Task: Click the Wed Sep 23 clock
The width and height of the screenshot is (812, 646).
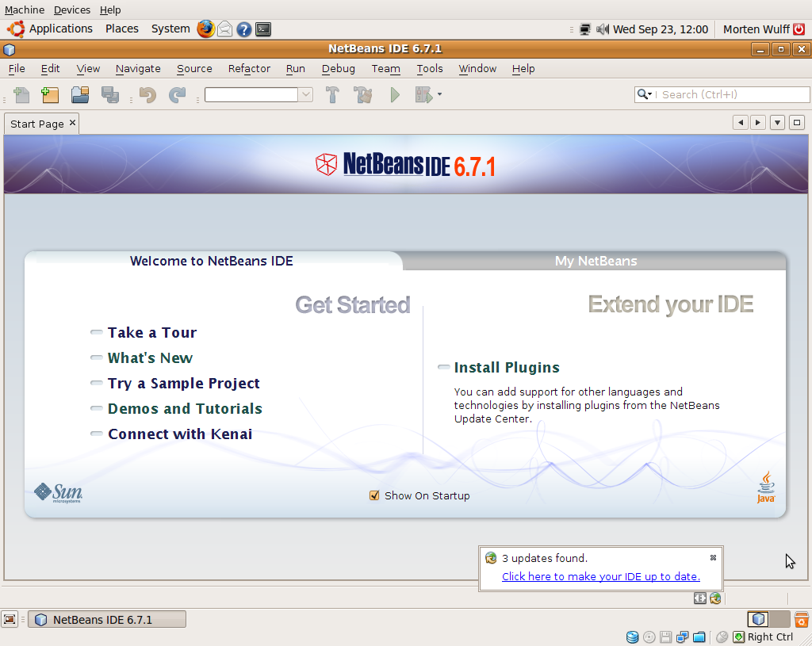Action: pyautogui.click(x=661, y=29)
